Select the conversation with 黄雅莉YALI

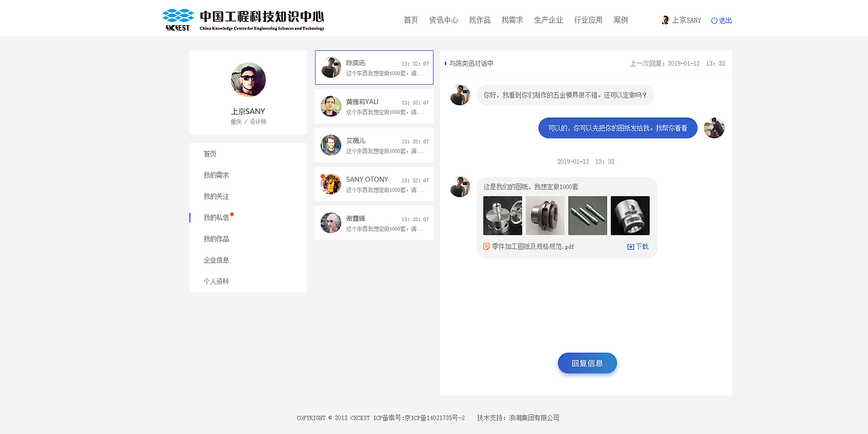[x=374, y=106]
